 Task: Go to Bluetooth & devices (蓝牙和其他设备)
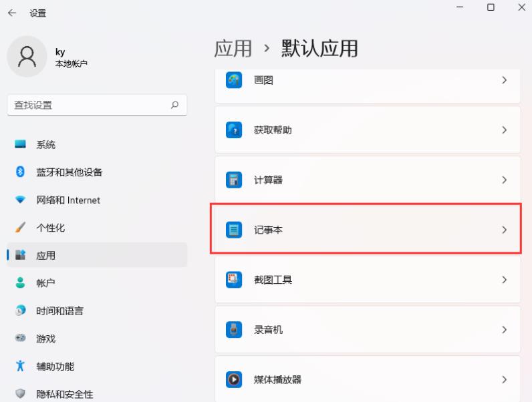pos(69,172)
